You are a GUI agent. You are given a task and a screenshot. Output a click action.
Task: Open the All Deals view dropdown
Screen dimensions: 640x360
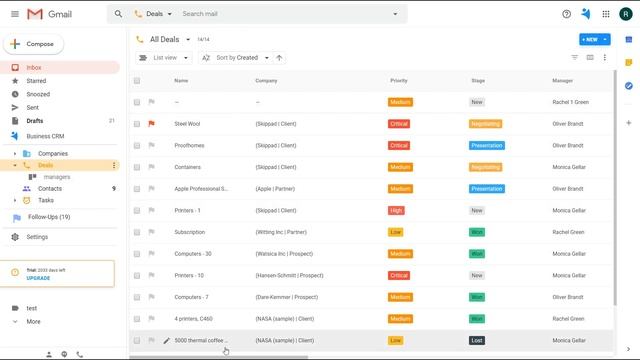pyautogui.click(x=188, y=40)
